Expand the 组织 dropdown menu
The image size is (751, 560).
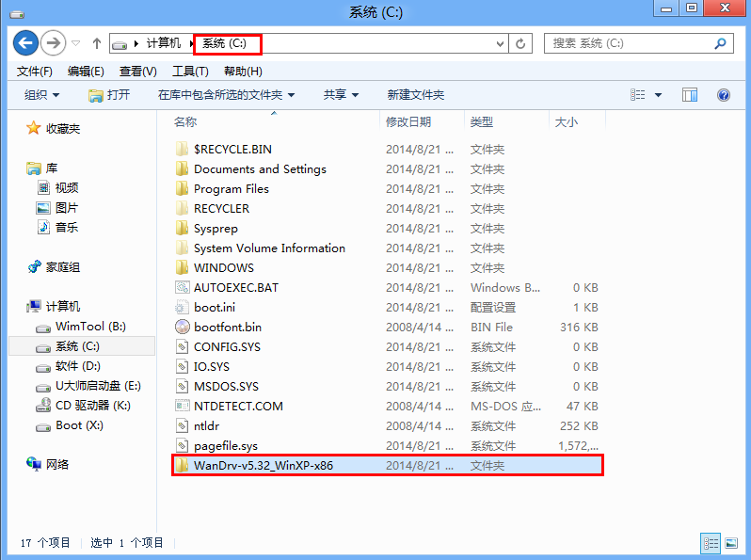tap(41, 95)
